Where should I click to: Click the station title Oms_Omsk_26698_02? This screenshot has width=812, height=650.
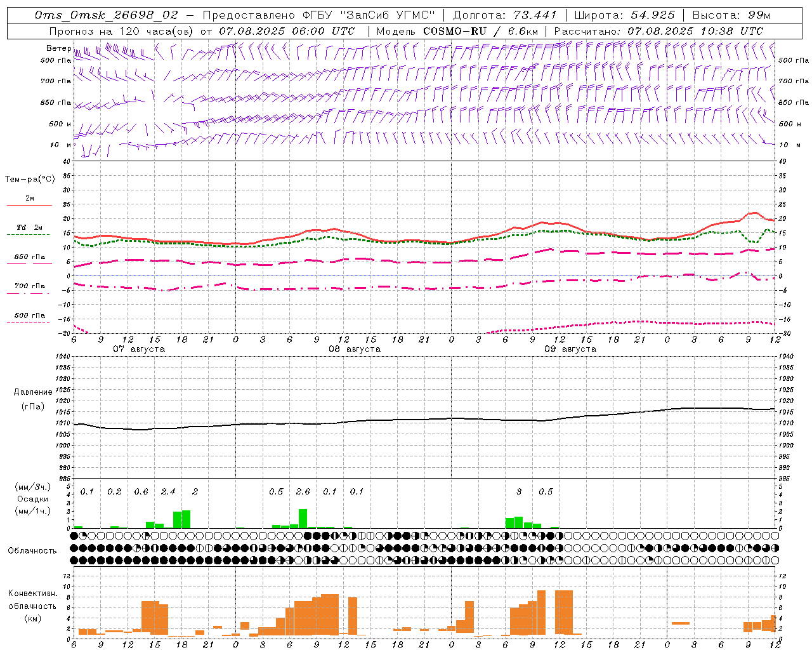(x=107, y=15)
